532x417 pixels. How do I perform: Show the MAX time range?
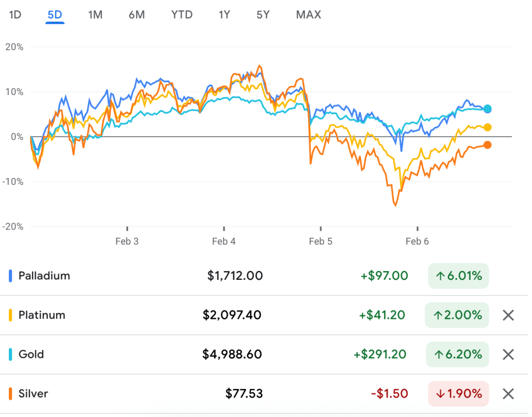point(309,15)
